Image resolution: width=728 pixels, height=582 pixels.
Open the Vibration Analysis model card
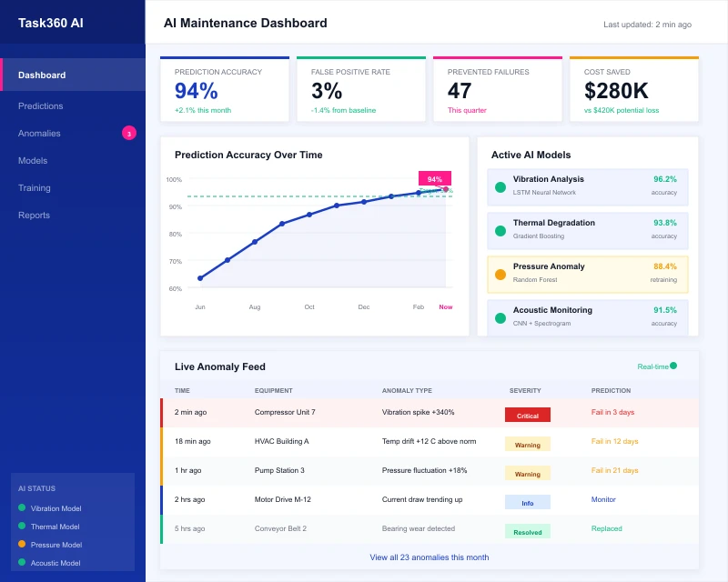(x=587, y=187)
